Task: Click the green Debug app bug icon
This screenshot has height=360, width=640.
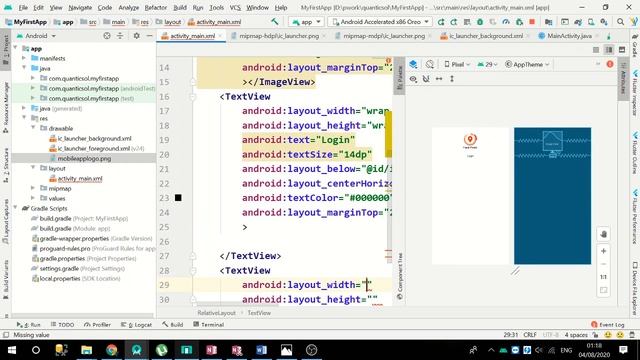Action: coord(480,22)
